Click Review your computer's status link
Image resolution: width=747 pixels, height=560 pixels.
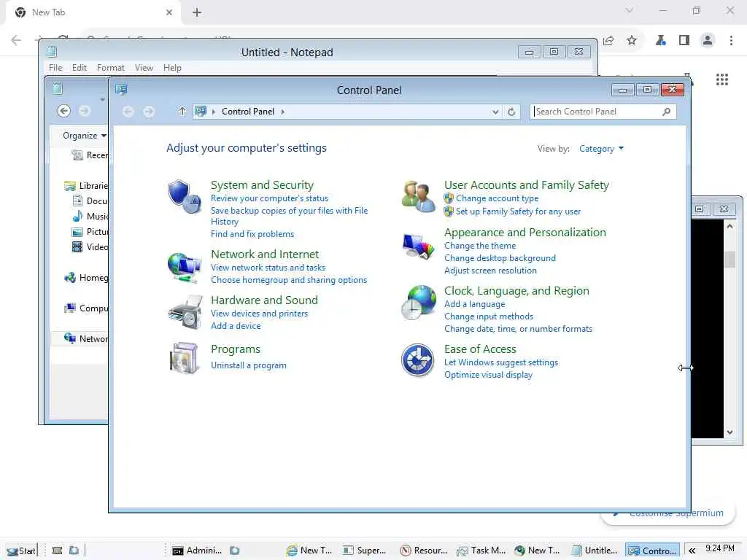tap(270, 198)
